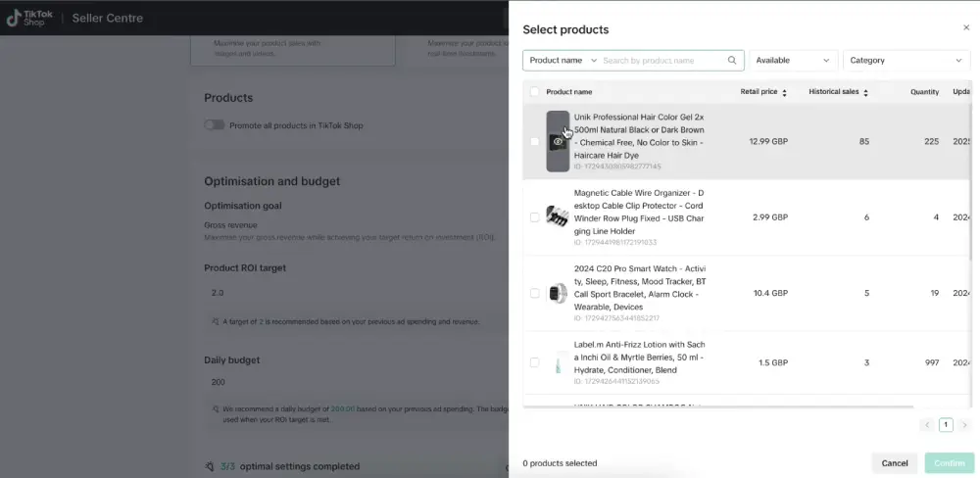This screenshot has width=980, height=478.
Task: Sort by Historical sales arrows
Action: [865, 92]
